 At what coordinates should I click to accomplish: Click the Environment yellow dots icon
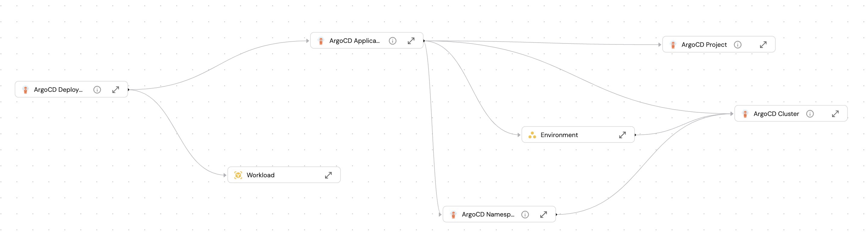coord(532,135)
